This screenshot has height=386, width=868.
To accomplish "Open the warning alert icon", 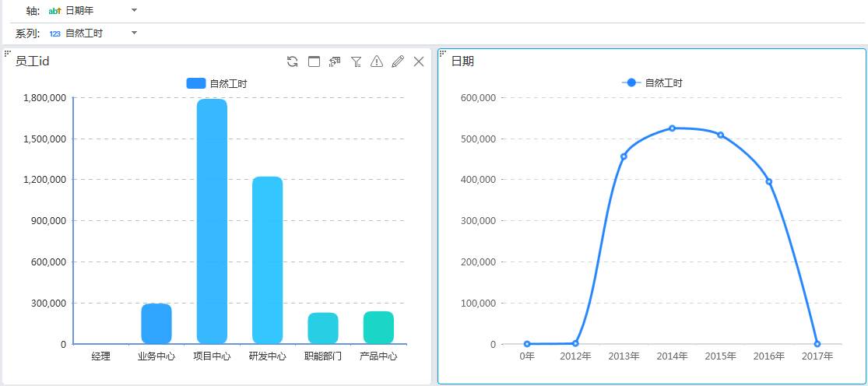I will 377,61.
